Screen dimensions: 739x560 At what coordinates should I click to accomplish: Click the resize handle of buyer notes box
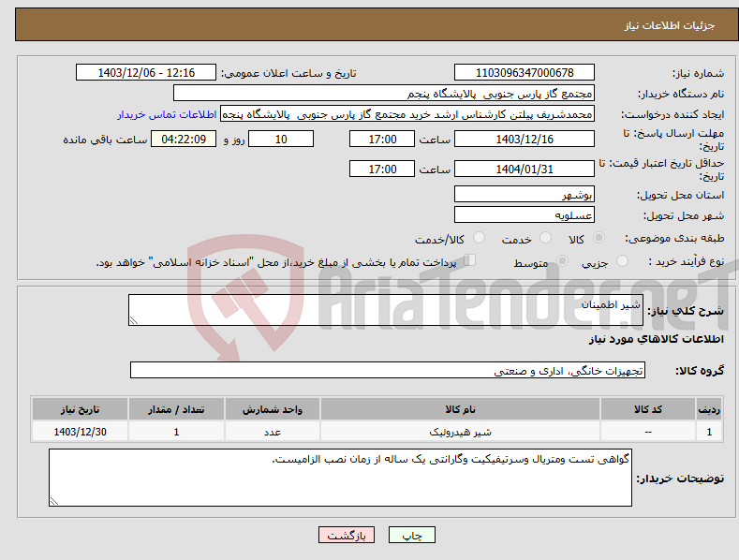pyautogui.click(x=53, y=501)
